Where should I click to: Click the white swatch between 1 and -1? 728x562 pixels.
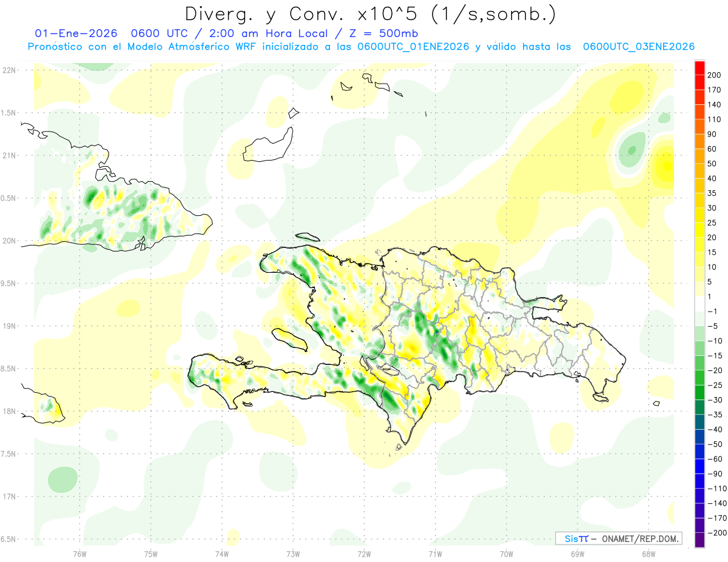[699, 304]
